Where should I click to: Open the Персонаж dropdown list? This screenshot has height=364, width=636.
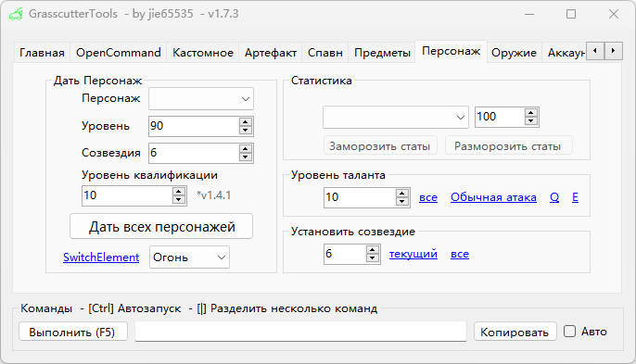[x=201, y=98]
